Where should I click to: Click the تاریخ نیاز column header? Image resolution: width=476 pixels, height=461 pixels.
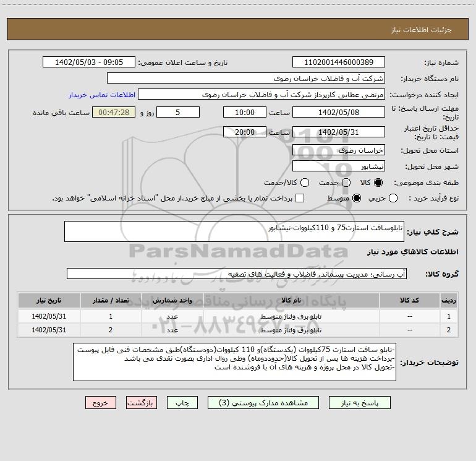point(49,300)
